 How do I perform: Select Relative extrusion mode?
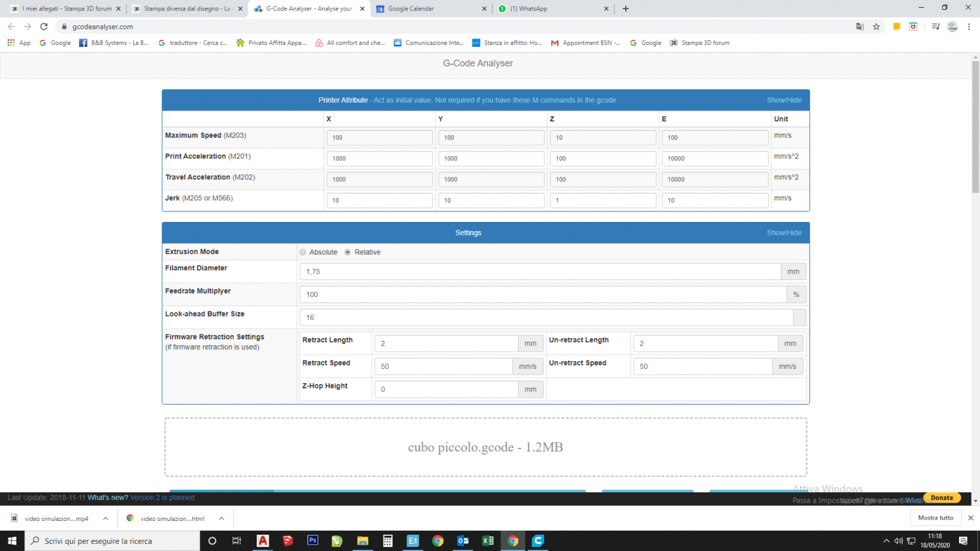(x=348, y=252)
